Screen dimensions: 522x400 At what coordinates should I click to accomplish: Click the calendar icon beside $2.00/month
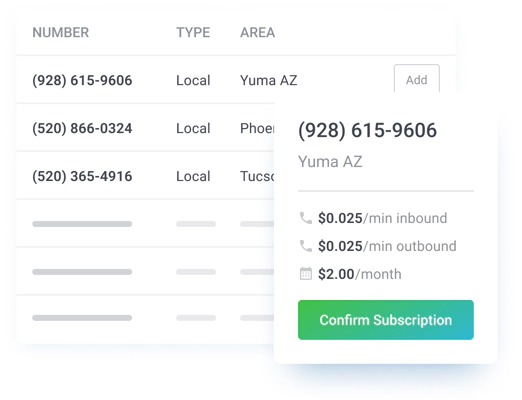[x=306, y=274]
